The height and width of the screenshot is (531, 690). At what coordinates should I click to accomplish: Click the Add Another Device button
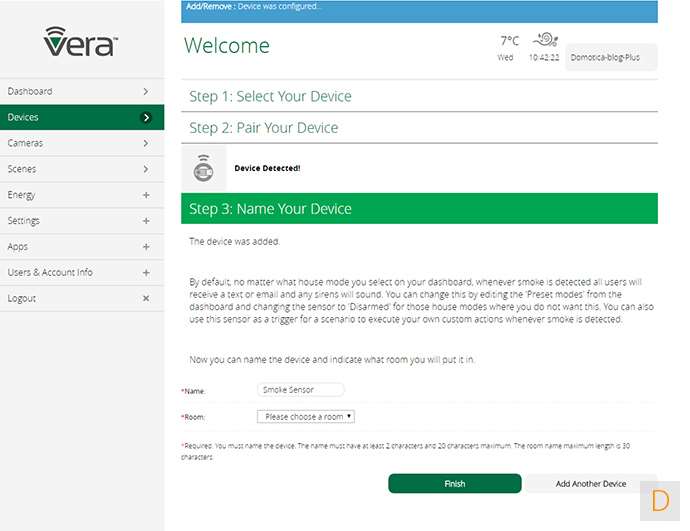pyautogui.click(x=590, y=484)
